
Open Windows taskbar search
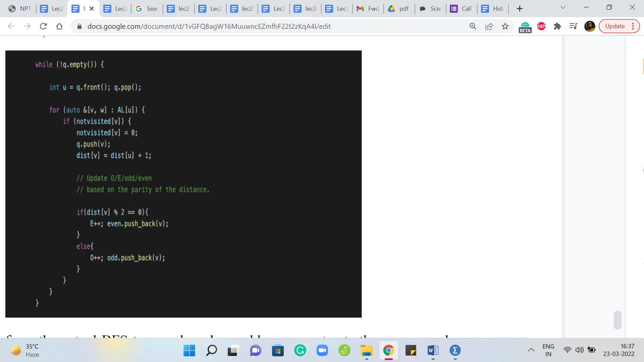point(211,351)
